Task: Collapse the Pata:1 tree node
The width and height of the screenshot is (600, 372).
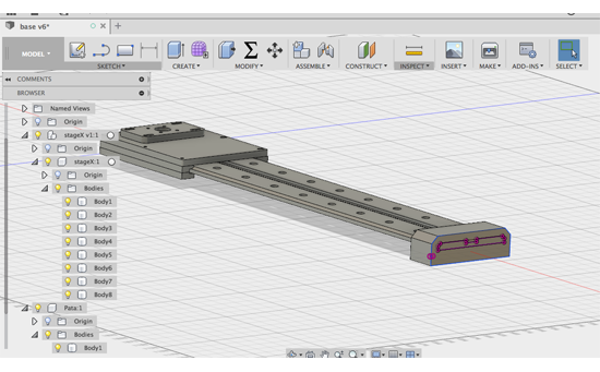Action: [x=25, y=308]
